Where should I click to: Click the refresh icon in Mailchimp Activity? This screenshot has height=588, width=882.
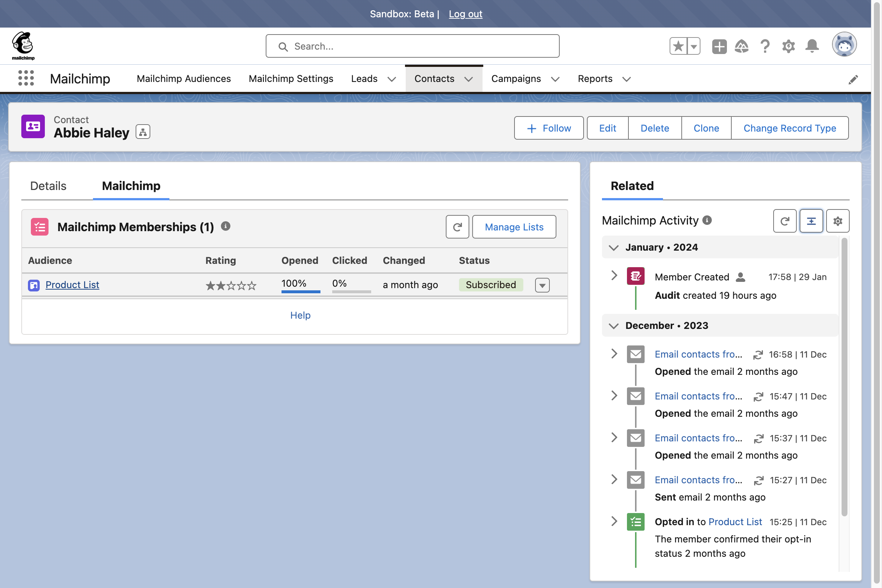pos(786,220)
